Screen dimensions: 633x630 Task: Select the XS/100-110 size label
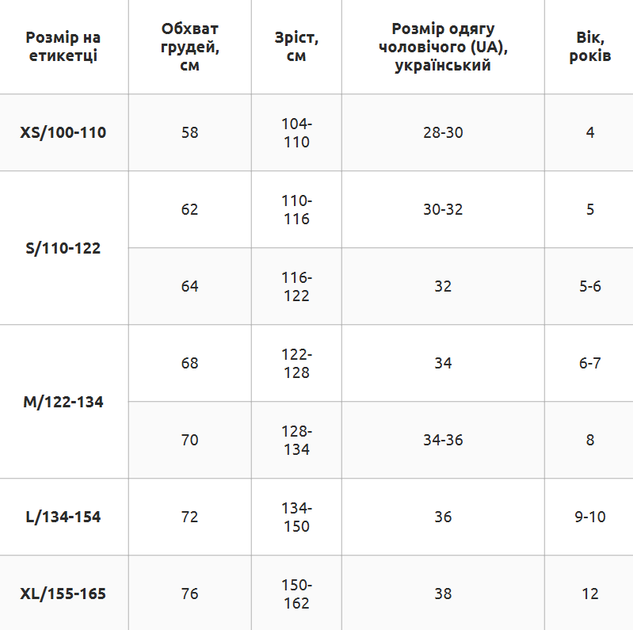click(63, 132)
